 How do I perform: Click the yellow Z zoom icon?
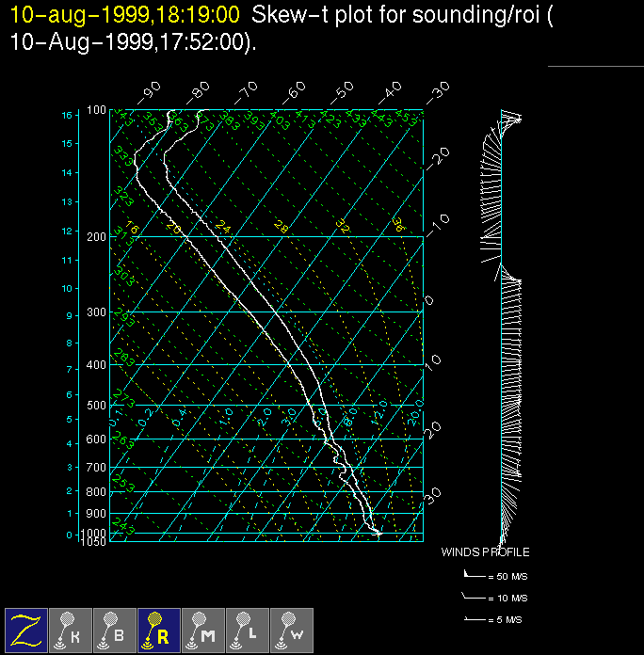pos(26,630)
